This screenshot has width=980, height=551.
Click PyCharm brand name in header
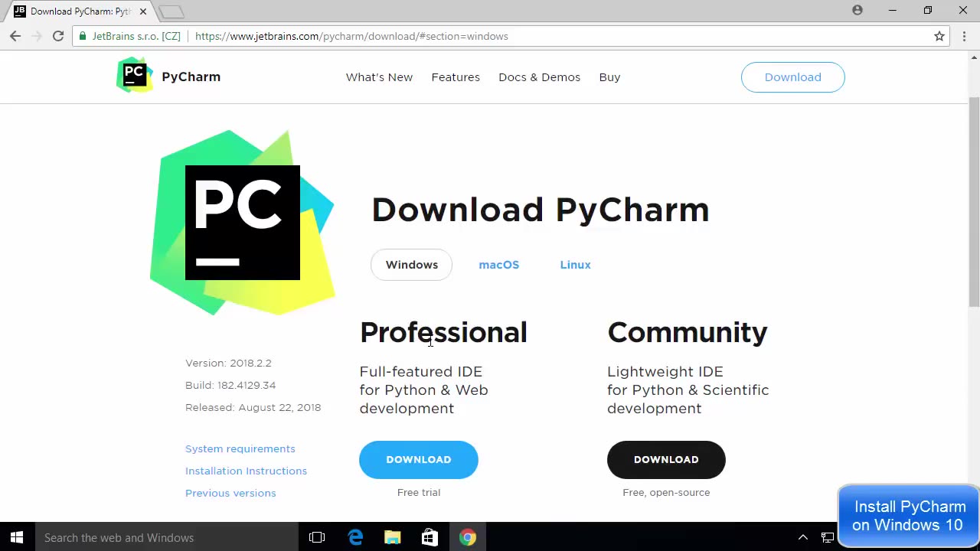click(191, 77)
